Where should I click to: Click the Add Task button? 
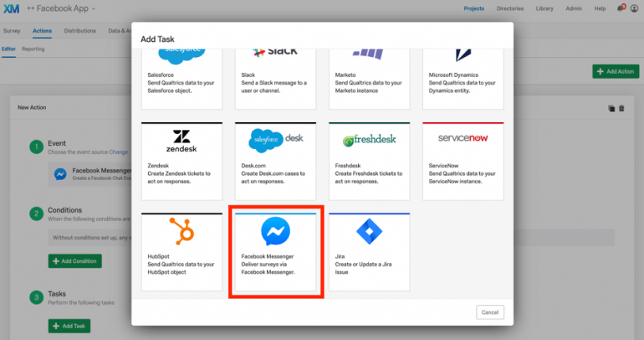(69, 326)
